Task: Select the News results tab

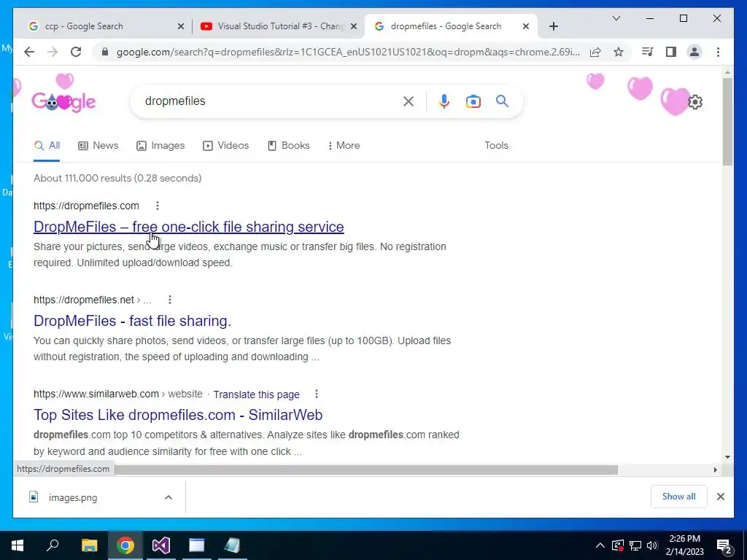Action: click(x=98, y=145)
